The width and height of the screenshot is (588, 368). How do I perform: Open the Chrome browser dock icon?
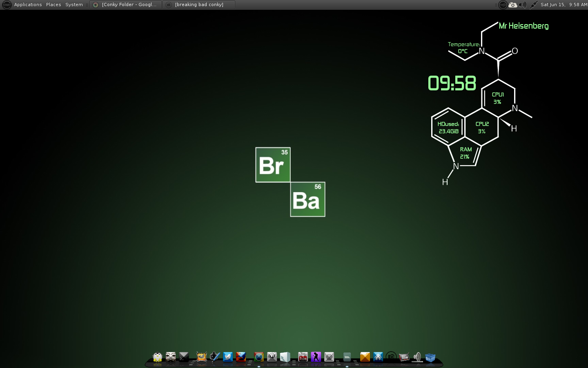coord(259,357)
